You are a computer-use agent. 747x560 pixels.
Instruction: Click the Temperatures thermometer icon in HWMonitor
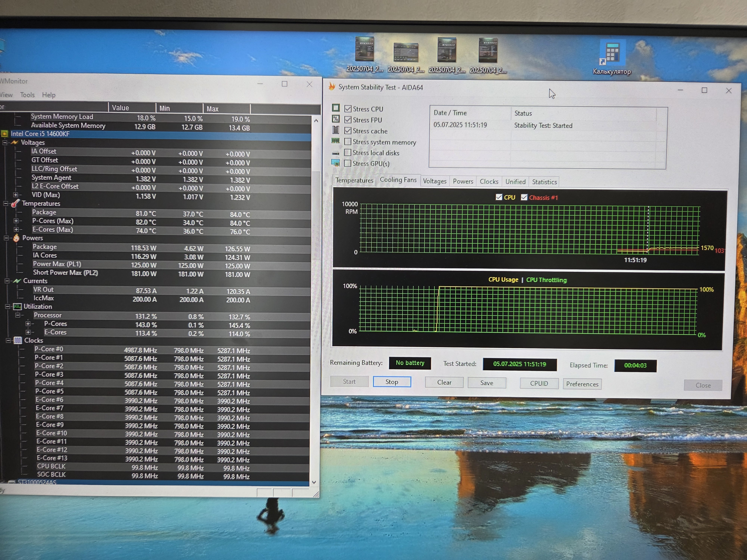point(15,203)
